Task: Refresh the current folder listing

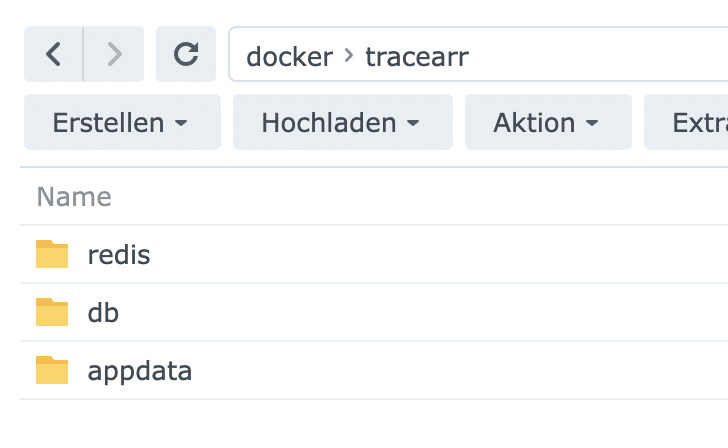Action: tap(186, 55)
